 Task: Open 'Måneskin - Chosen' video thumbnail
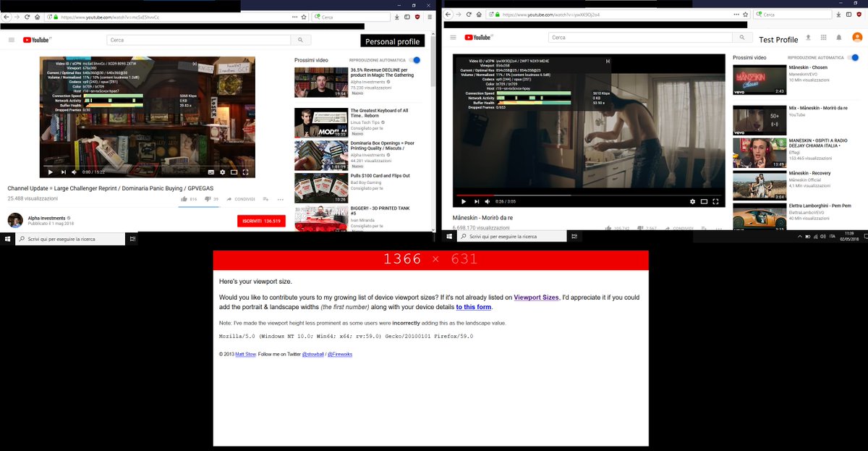click(759, 80)
